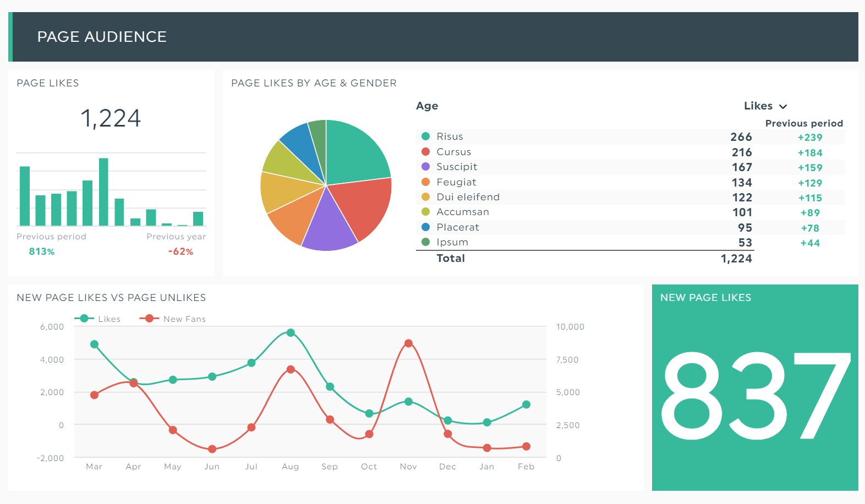
Task: Click the -2,000 label on the left axis
Action: click(x=50, y=458)
